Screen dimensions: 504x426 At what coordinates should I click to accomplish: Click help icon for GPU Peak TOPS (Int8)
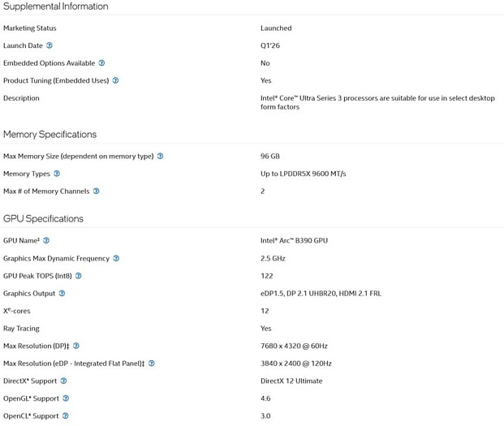(x=78, y=276)
